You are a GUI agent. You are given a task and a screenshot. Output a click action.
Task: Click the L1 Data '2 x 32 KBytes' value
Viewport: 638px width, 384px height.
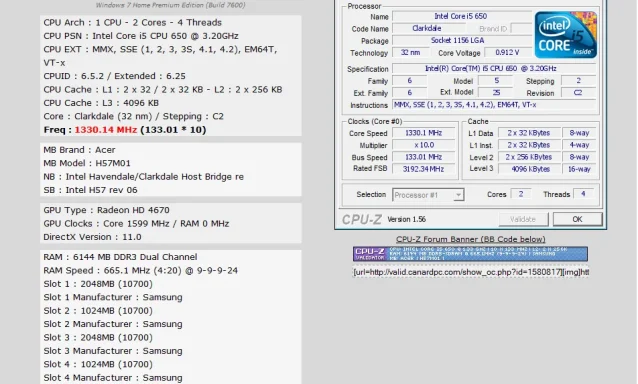(529, 133)
